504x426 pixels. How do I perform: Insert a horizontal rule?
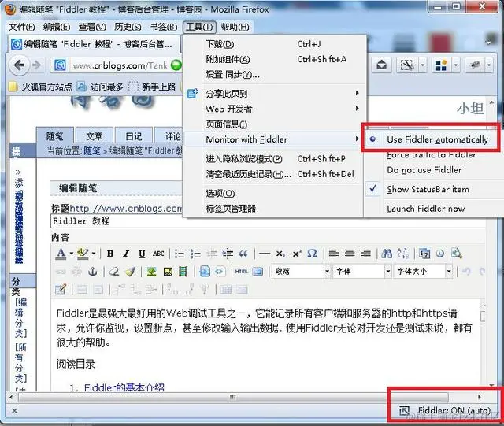coord(265,254)
